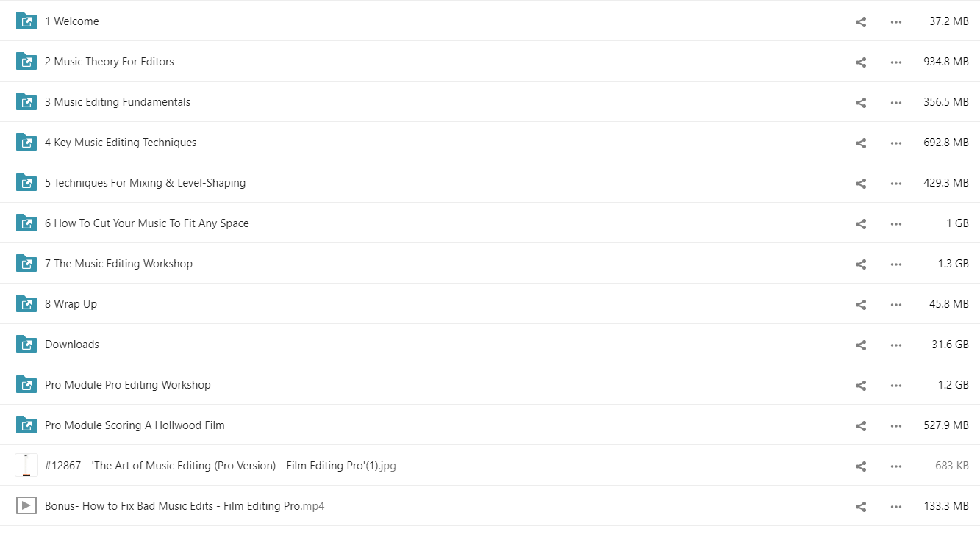
Task: Share the #12867 Art of Music Editing jpg
Action: pyautogui.click(x=861, y=466)
